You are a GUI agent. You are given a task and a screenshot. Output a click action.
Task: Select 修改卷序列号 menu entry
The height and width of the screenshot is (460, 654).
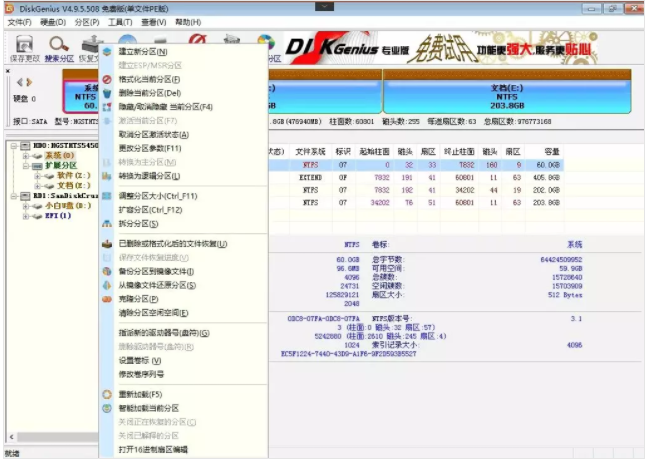141,374
